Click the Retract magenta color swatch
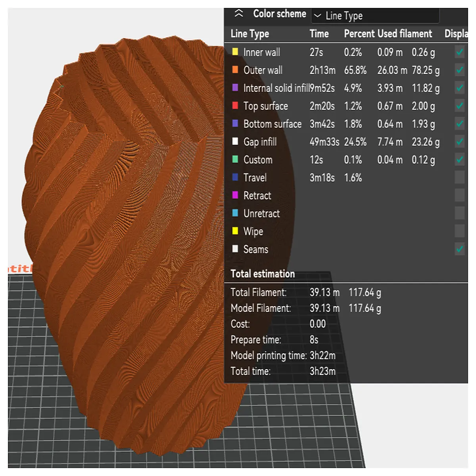 [235, 195]
